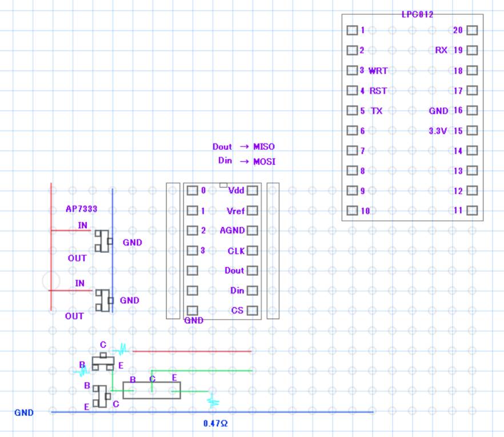Click the WRT pin 3 pad on LPC812
The image size is (504, 437).
tap(352, 70)
